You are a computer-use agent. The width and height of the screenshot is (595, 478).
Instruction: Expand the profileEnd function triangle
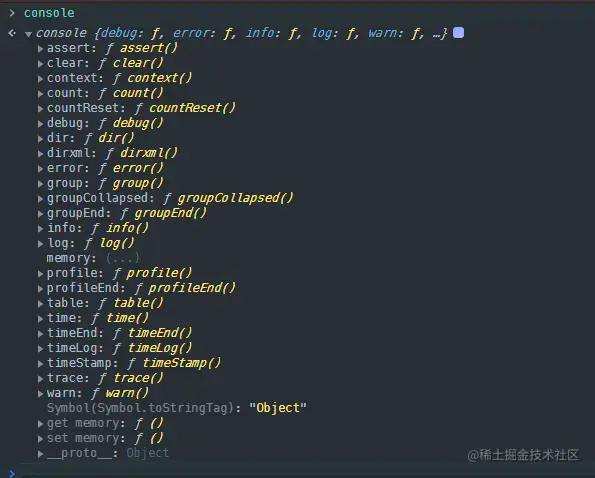[x=40, y=288]
